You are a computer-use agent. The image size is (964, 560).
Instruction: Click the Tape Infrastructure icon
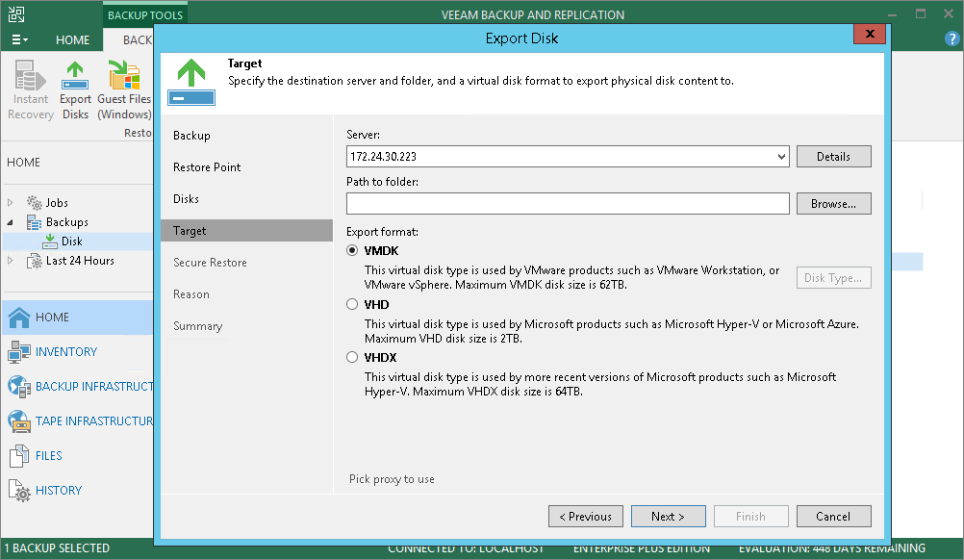(19, 421)
